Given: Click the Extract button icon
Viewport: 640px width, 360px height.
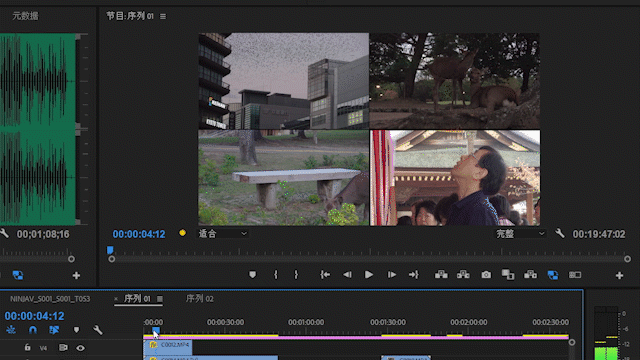Looking at the screenshot, I should (x=463, y=275).
